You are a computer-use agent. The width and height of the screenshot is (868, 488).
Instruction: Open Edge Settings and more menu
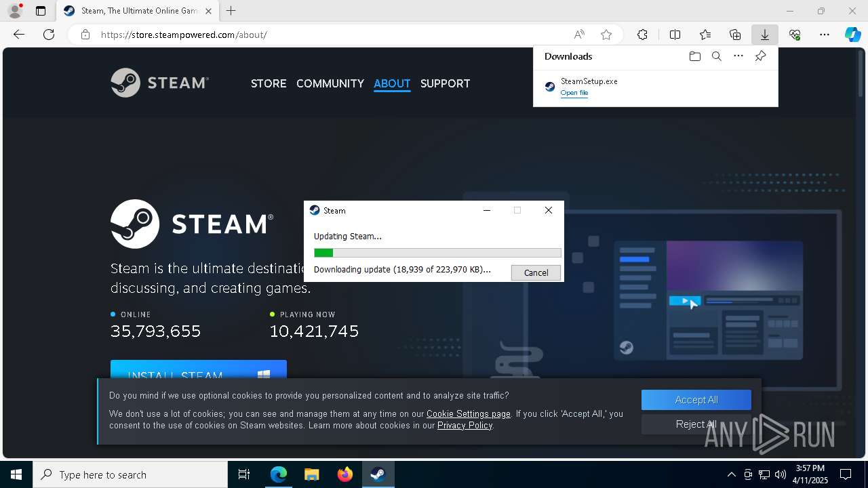click(x=825, y=35)
